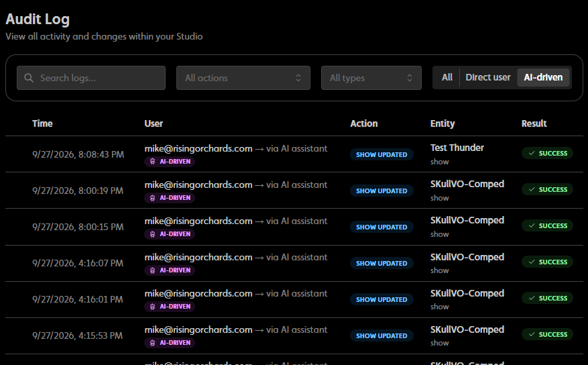Click AI-DRIVEN badge in 8:00:19 PM row
Viewport: 588px width, 365px height.
pyautogui.click(x=170, y=198)
